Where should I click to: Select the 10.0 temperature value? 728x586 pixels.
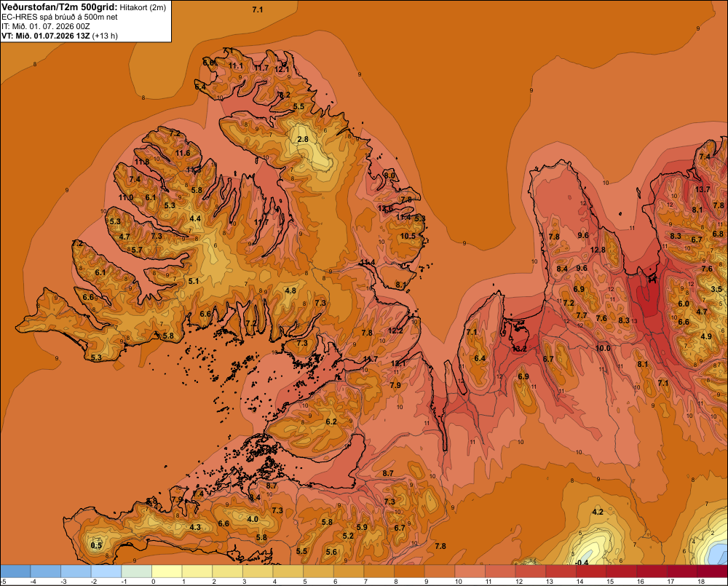click(x=603, y=348)
